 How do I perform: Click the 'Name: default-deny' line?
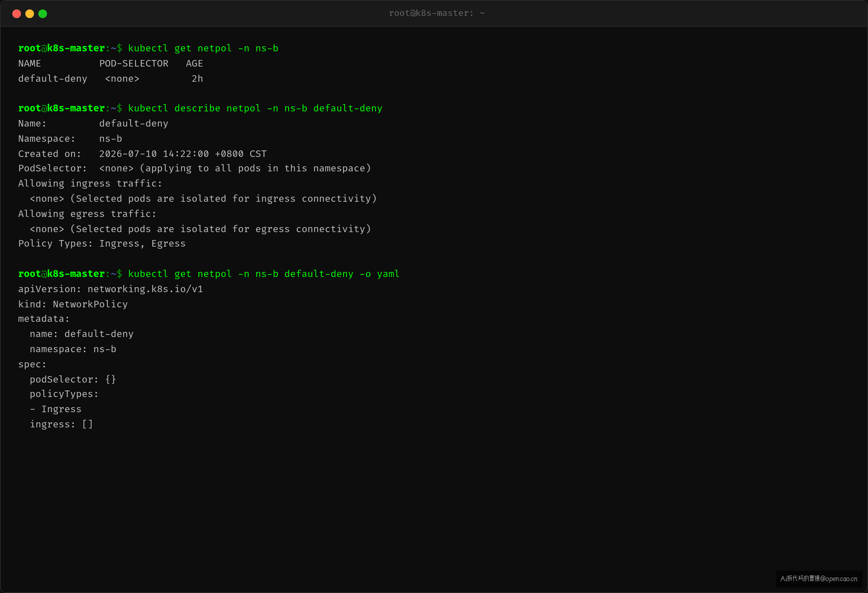[x=93, y=124]
